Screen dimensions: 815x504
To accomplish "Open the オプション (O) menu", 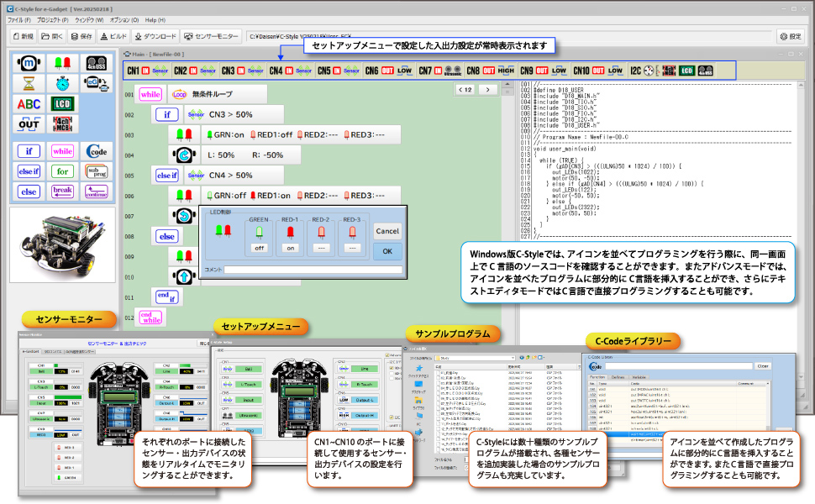I will [x=124, y=19].
